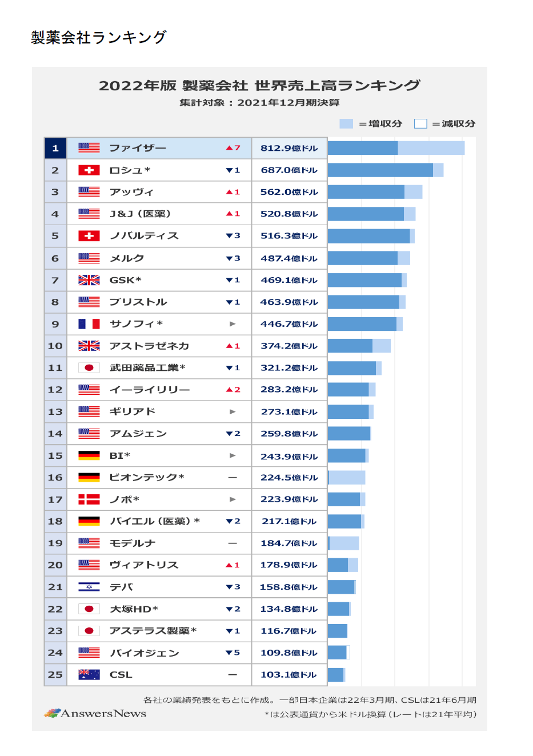
Task: Click the company name J&J(医薬)
Action: pos(141,214)
